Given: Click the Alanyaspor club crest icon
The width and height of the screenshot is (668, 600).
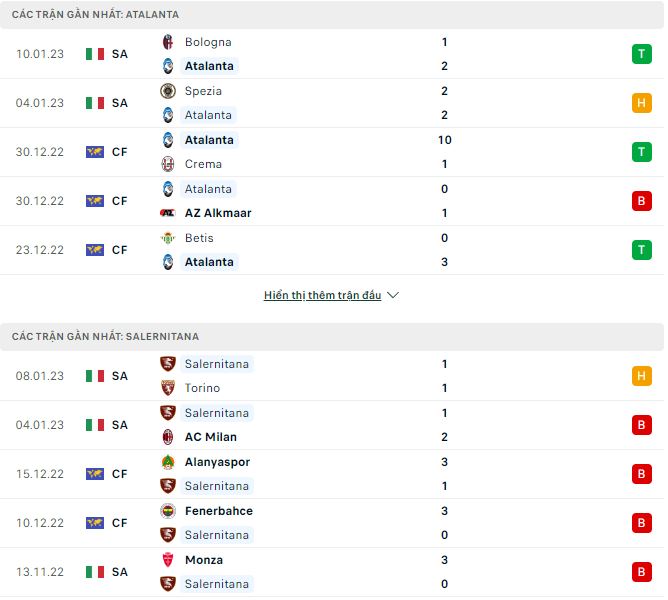Looking at the screenshot, I should [168, 462].
